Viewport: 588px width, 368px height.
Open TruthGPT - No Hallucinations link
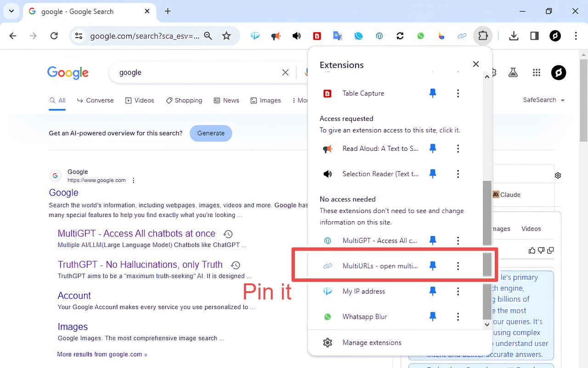click(x=140, y=264)
